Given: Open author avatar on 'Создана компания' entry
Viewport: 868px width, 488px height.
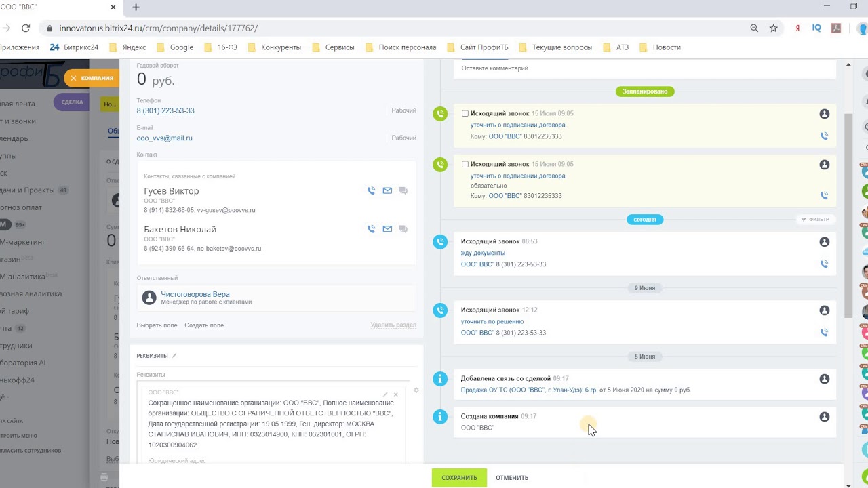Looking at the screenshot, I should (x=824, y=417).
